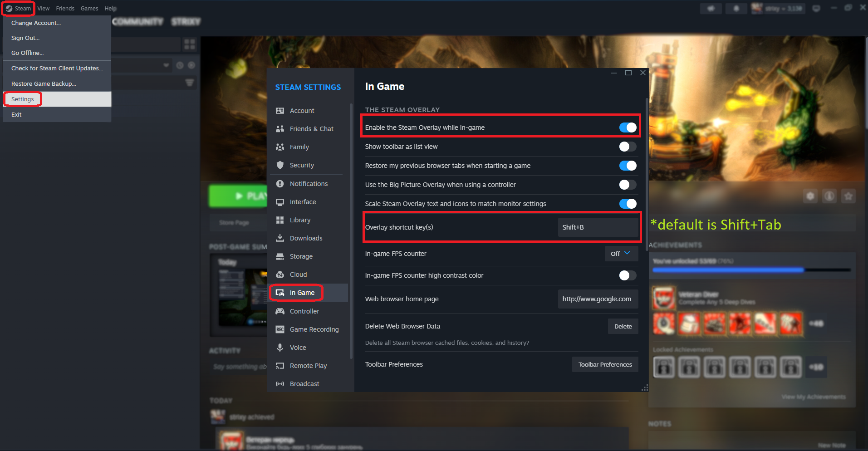Enable Show toolbar as list view

pyautogui.click(x=628, y=147)
